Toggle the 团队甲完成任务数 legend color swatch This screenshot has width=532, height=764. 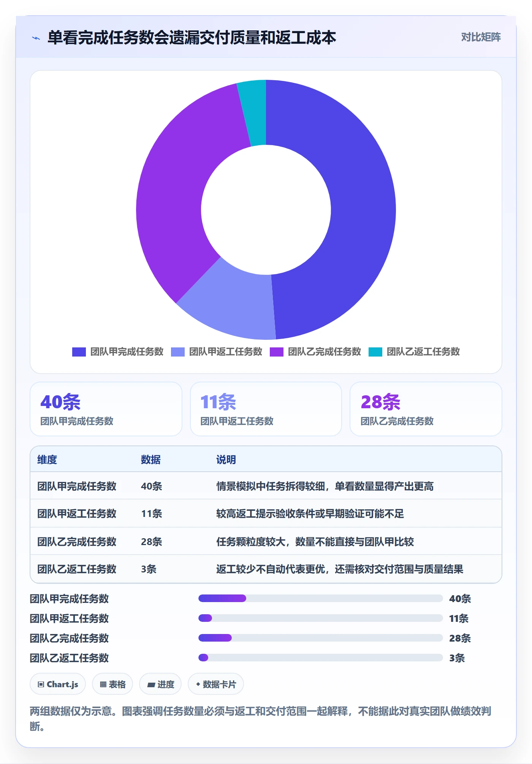tap(79, 352)
